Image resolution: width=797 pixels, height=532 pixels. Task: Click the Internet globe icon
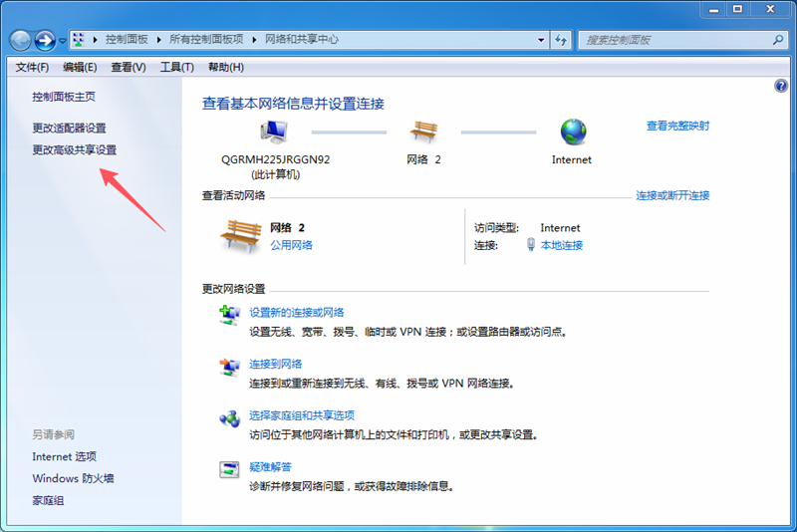click(572, 131)
